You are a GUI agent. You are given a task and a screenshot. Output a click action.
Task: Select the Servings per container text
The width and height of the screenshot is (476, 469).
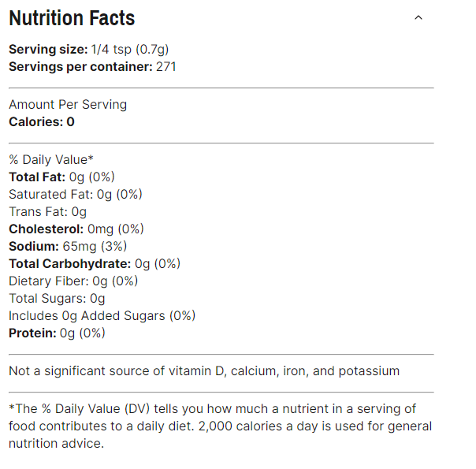[x=92, y=67]
